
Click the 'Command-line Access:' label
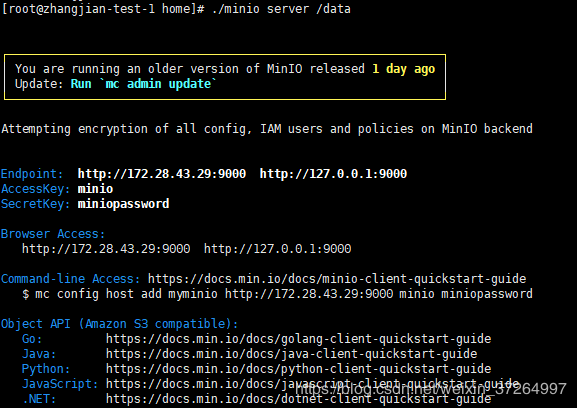pos(71,279)
